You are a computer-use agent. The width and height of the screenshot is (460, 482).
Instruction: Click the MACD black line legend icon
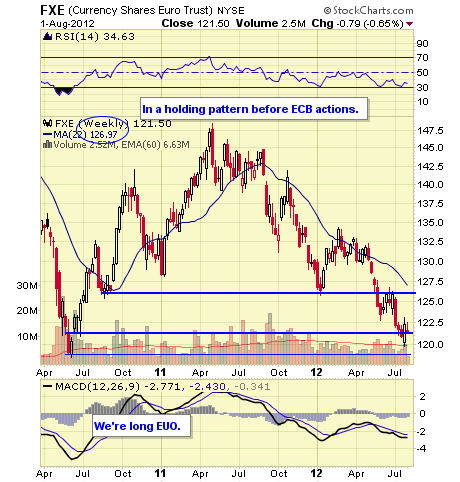(x=48, y=387)
